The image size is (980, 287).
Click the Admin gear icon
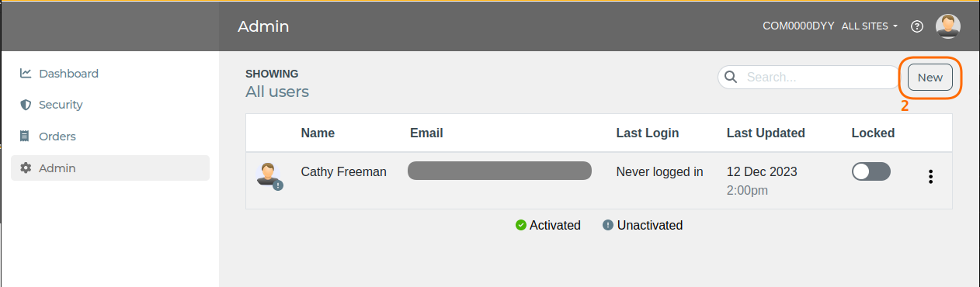(26, 168)
